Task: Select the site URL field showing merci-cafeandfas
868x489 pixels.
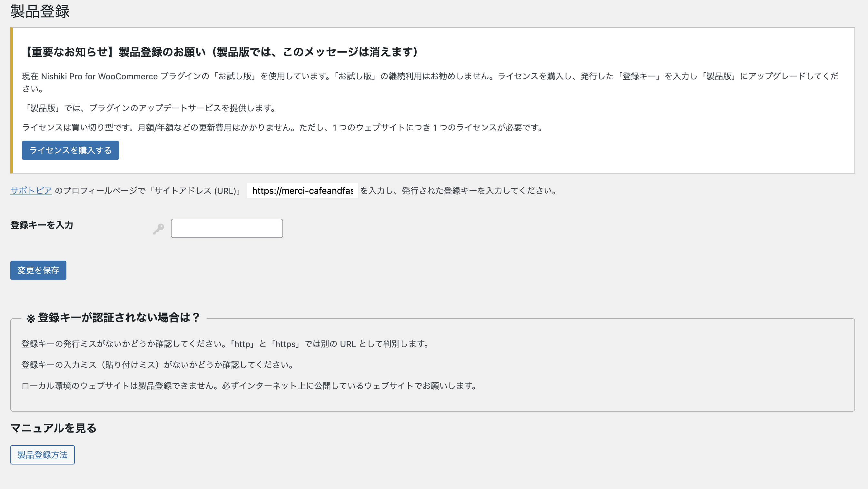Action: point(302,191)
